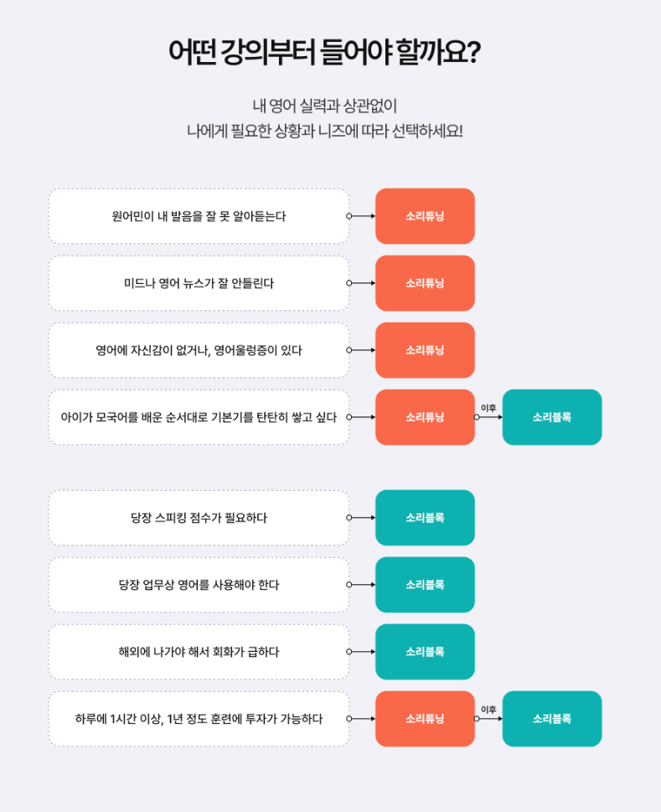The width and height of the screenshot is (661, 812).
Task: Open 소리튜닝 next to the 영어울렁증 row
Action: (x=425, y=350)
